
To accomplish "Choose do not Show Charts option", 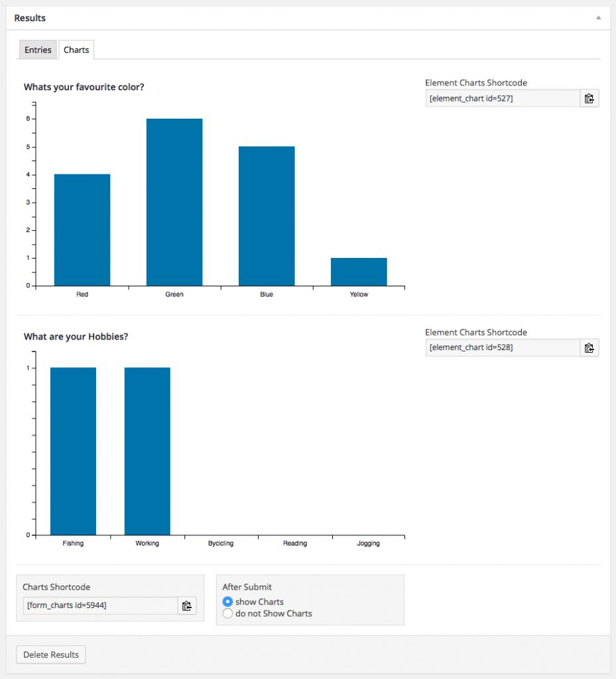I will coord(228,614).
